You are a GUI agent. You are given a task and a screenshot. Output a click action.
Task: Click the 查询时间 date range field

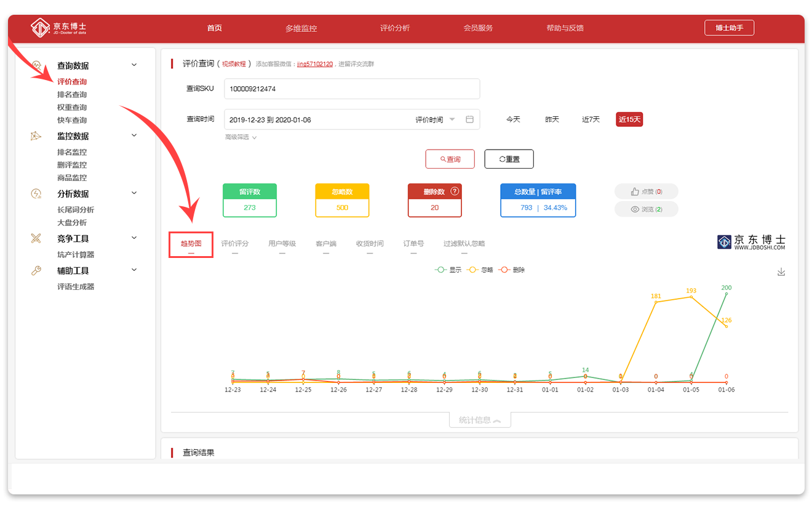[x=352, y=119]
